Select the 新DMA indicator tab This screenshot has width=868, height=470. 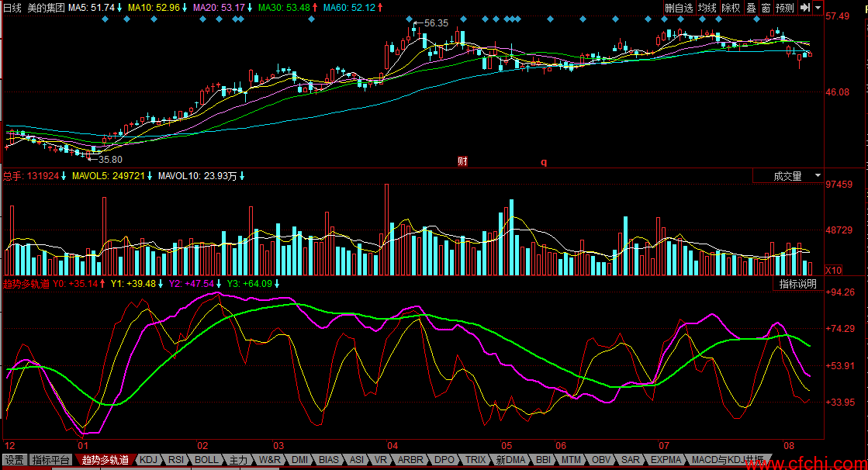coord(510,460)
